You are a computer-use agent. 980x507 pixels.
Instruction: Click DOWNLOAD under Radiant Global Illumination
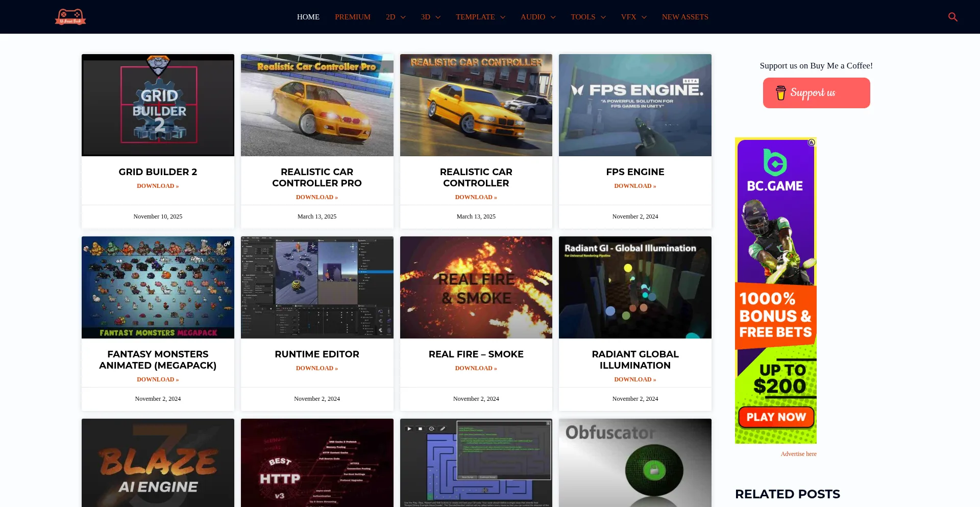click(635, 379)
